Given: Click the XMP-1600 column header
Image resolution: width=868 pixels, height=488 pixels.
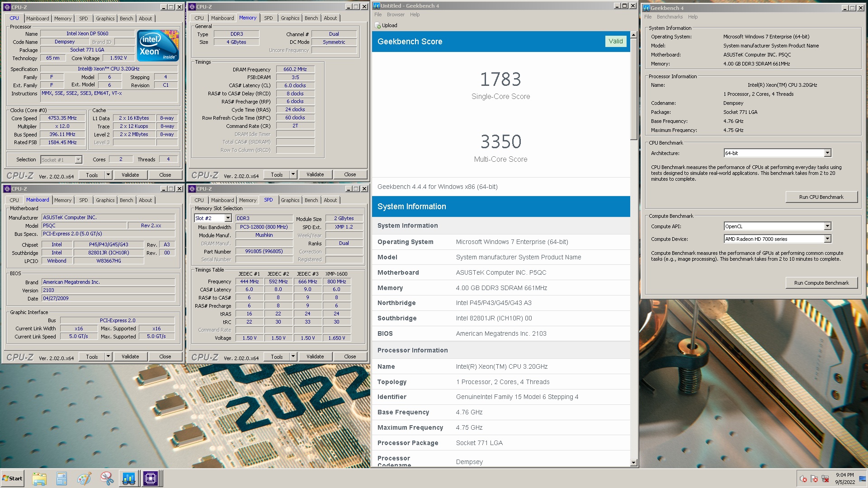Looking at the screenshot, I should (336, 274).
